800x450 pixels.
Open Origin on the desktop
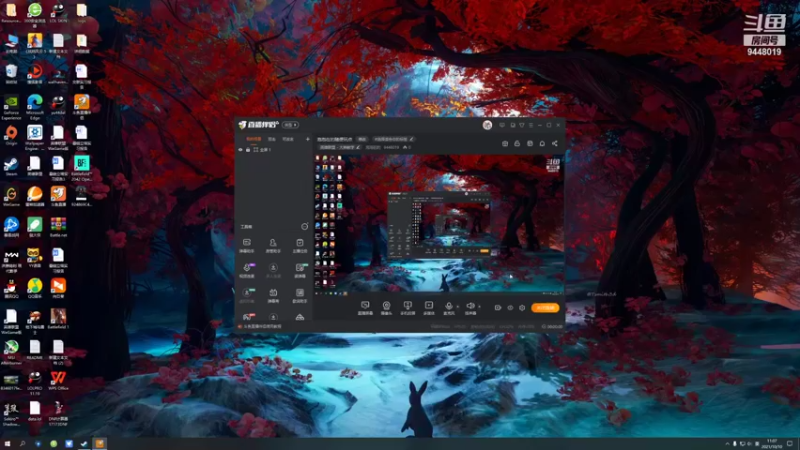11,136
